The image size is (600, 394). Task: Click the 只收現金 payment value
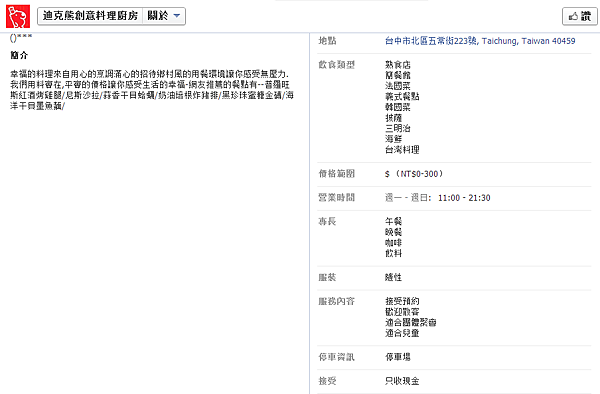click(x=402, y=381)
